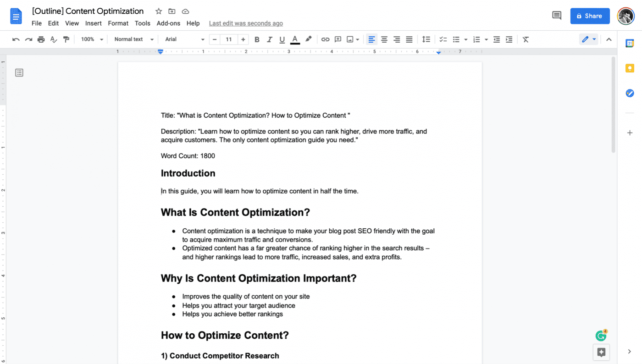Open the Insert menu

[94, 23]
